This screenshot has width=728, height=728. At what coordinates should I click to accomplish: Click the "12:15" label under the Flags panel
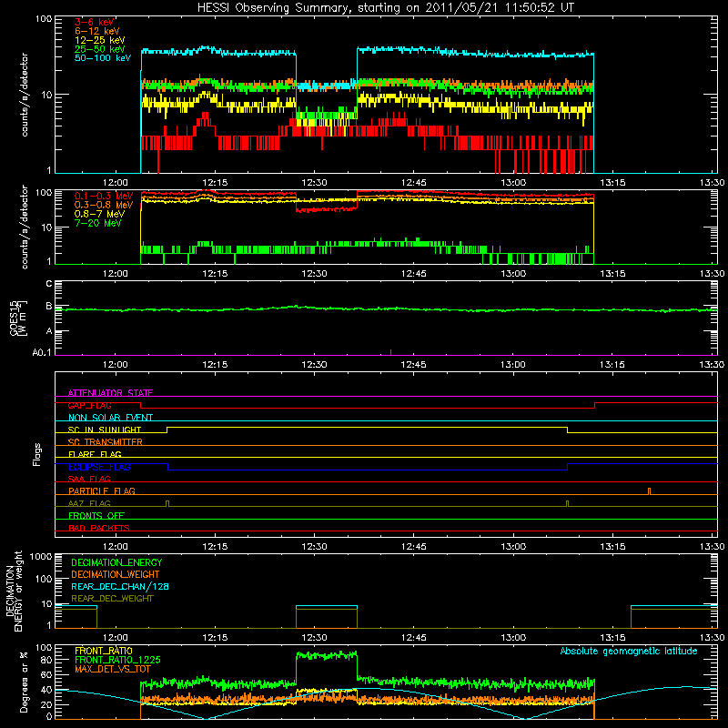pyautogui.click(x=215, y=547)
